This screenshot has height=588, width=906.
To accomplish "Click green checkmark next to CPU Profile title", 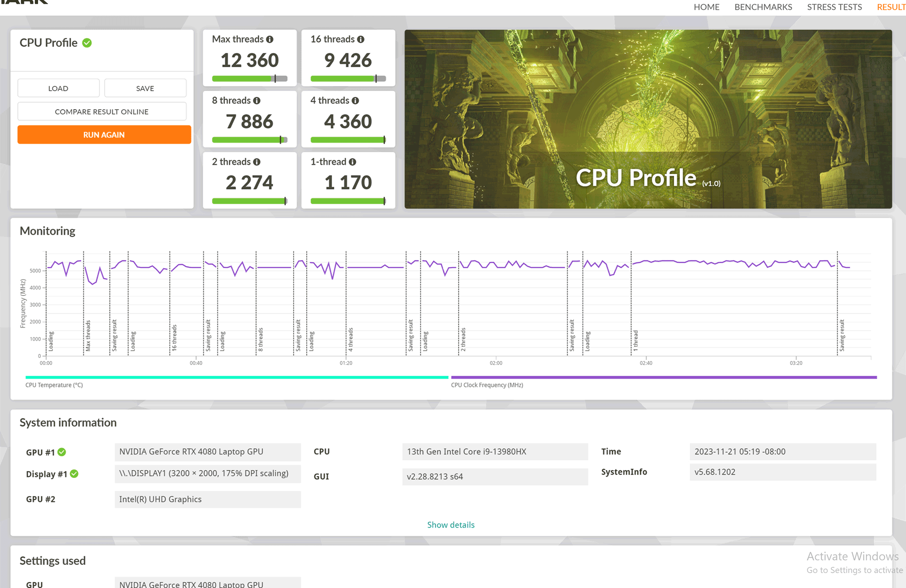I will [x=87, y=43].
